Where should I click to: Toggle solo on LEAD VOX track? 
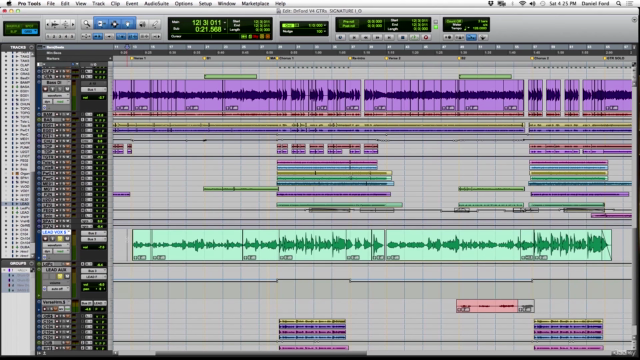tap(60, 239)
